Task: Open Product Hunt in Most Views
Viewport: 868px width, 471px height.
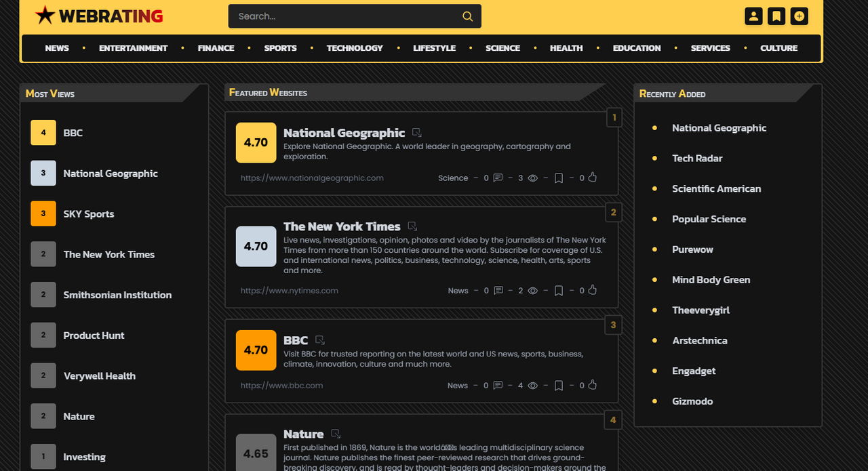Action: [94, 335]
